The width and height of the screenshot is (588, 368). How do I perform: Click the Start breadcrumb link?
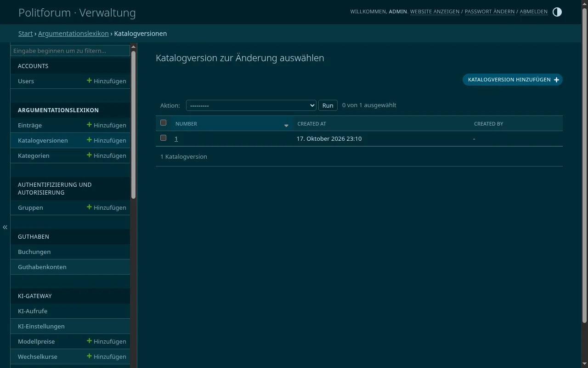[x=25, y=34]
